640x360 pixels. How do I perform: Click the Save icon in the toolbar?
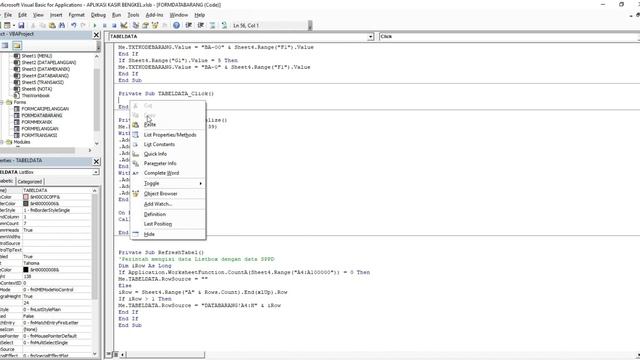point(21,25)
